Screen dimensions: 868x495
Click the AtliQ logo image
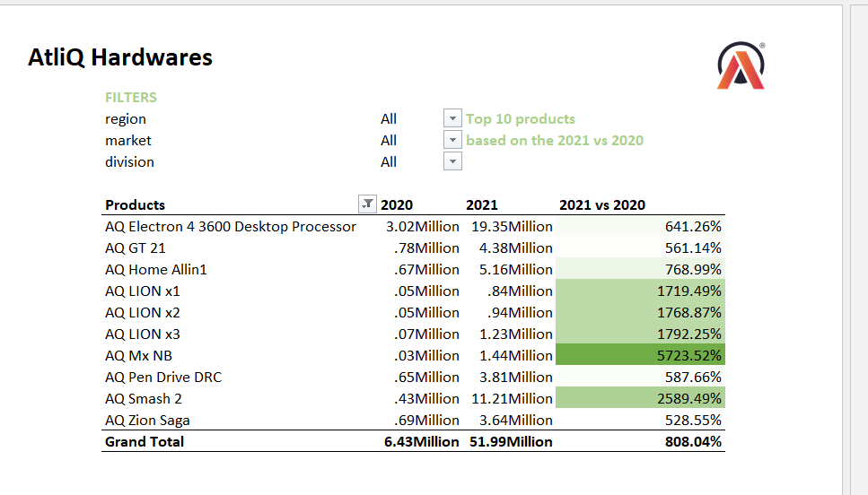point(741,66)
